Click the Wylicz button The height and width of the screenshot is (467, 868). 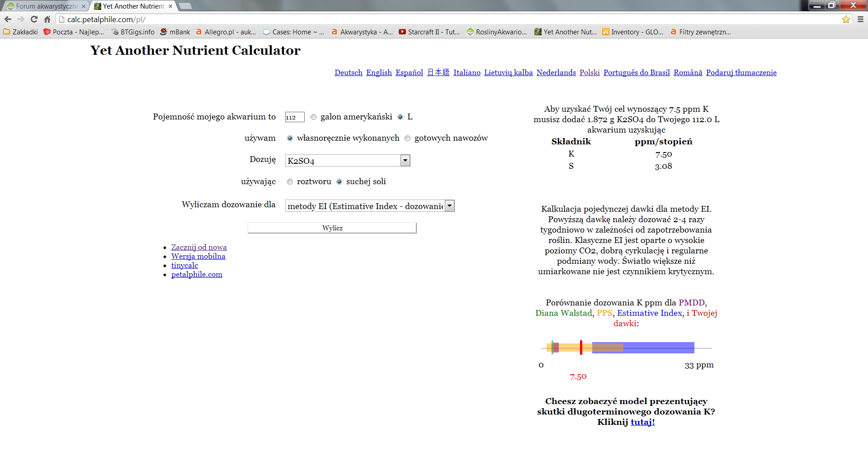click(x=332, y=228)
